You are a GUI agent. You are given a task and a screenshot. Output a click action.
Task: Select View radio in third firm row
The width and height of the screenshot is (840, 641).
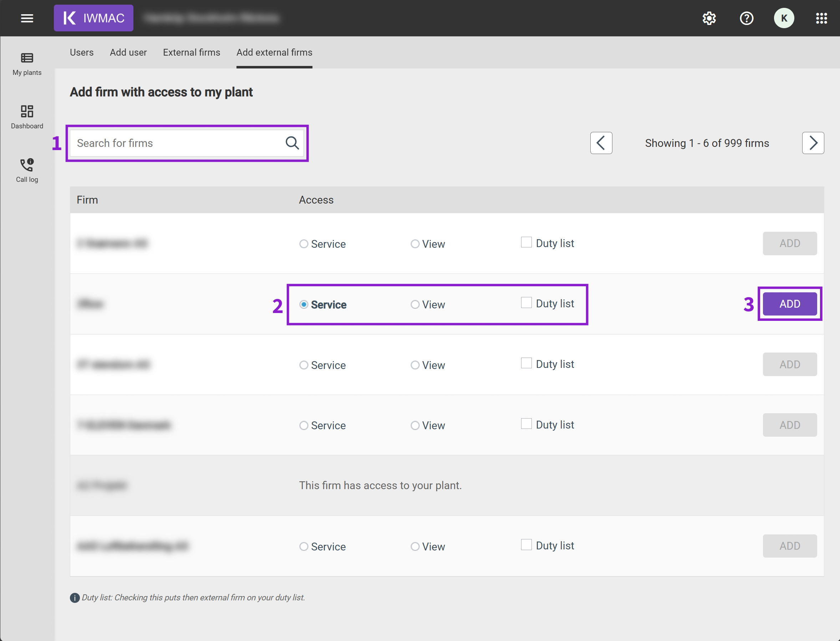pyautogui.click(x=415, y=365)
